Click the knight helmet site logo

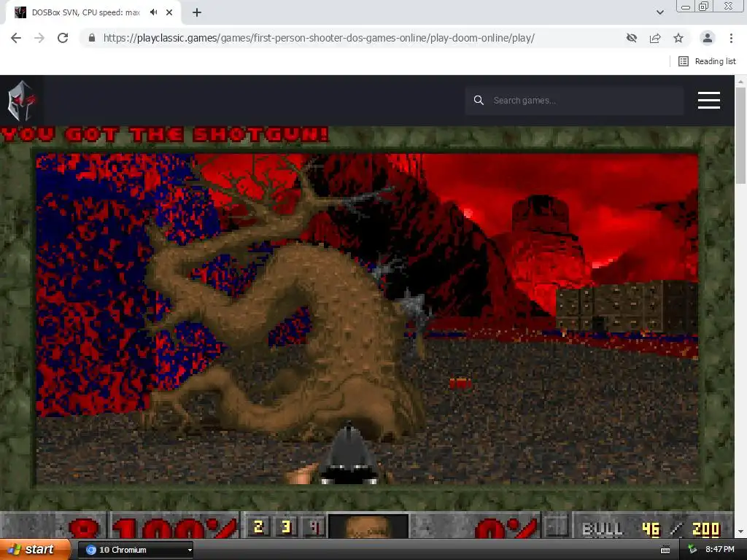21,101
